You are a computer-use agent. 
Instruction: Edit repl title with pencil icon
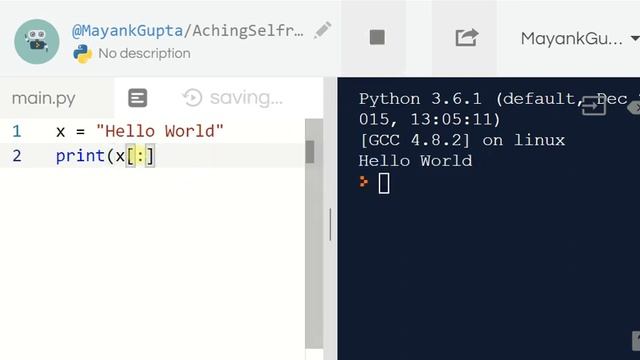point(322,31)
